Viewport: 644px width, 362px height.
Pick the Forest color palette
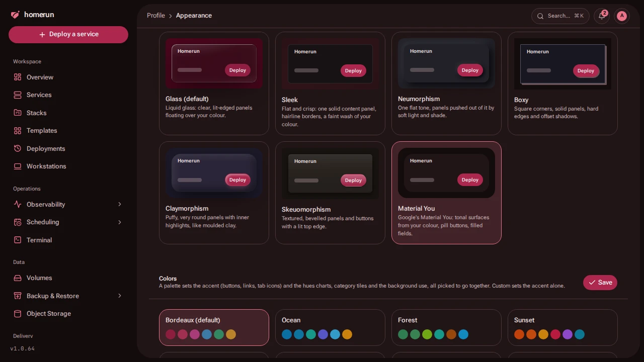click(446, 327)
